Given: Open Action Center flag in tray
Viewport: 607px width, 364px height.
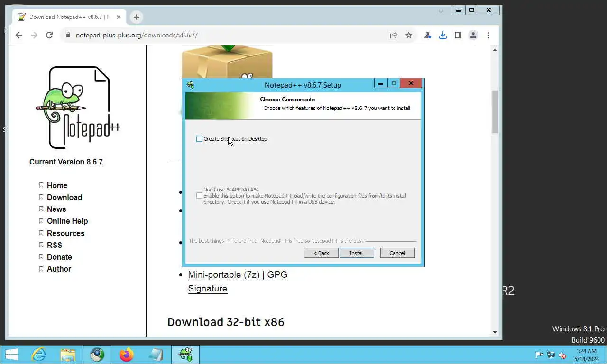Looking at the screenshot, I should pyautogui.click(x=539, y=355).
